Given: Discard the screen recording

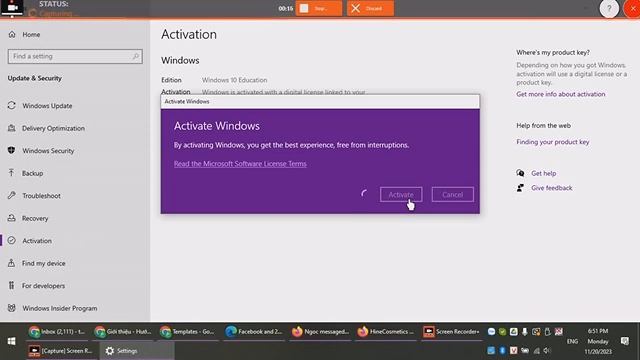Looking at the screenshot, I should (371, 8).
